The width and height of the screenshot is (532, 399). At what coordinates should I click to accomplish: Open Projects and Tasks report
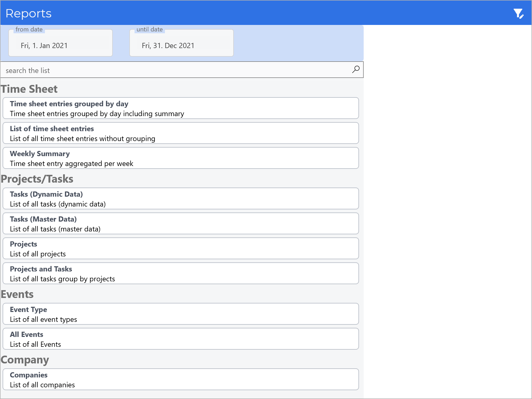click(x=181, y=274)
